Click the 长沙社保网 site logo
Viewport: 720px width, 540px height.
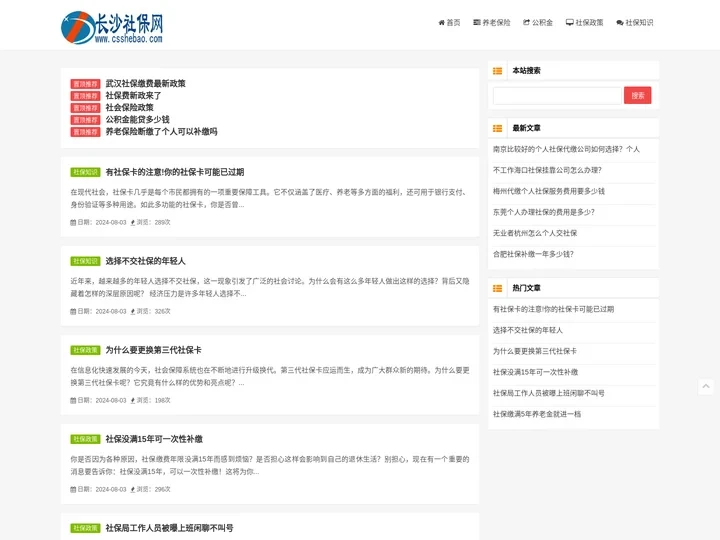[112, 28]
